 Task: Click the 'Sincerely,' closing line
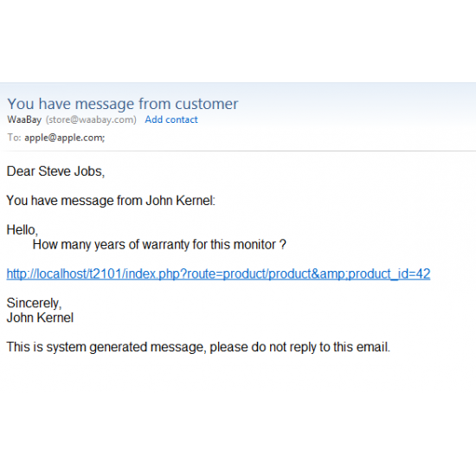click(x=34, y=303)
